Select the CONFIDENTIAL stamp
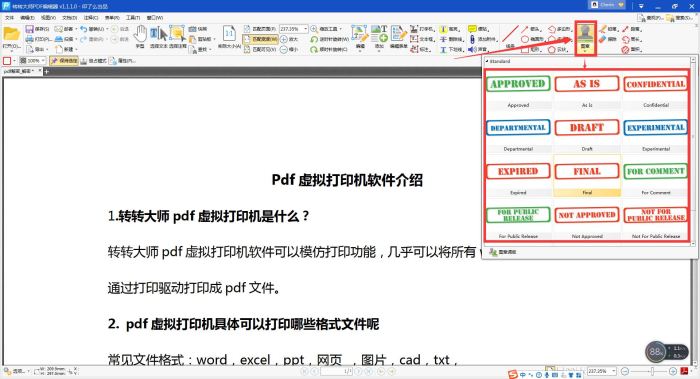Screen dimensions: 700x379 click(655, 84)
